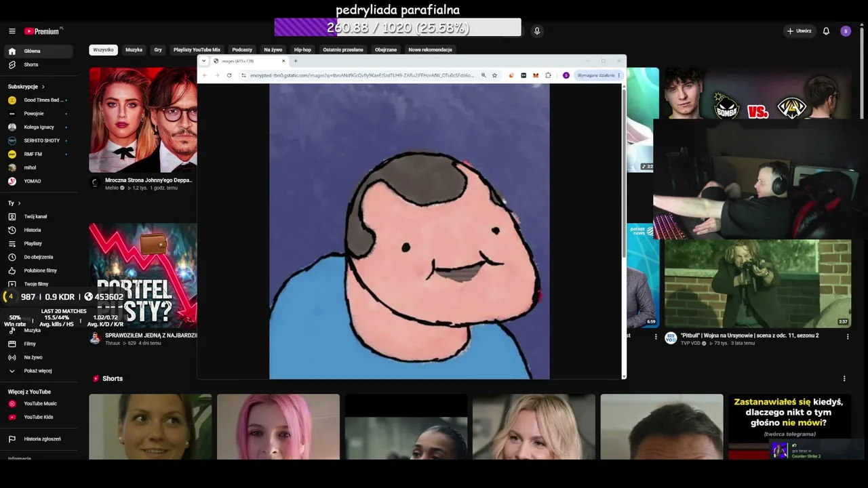Expand the Ty section
The image size is (868, 488).
click(x=14, y=203)
